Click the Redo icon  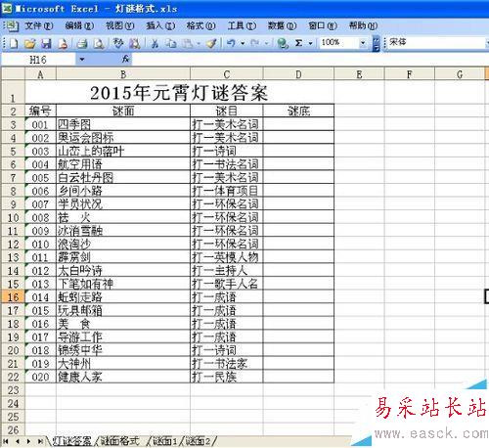[x=255, y=43]
